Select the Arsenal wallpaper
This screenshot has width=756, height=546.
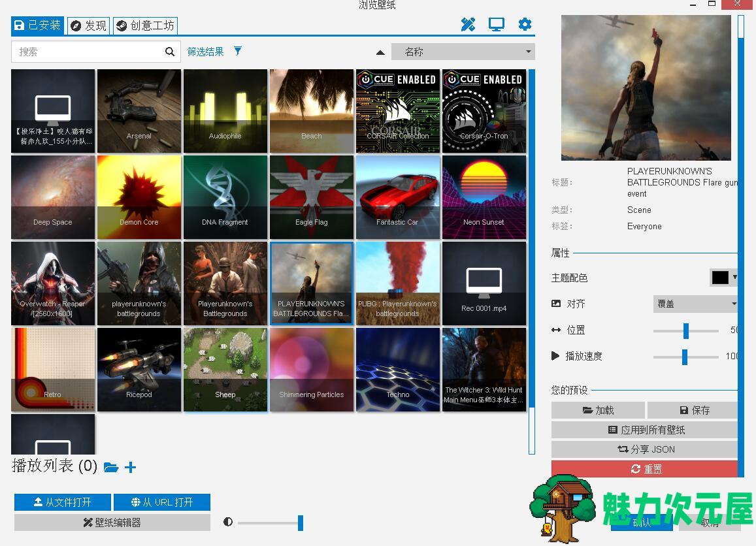coord(139,111)
